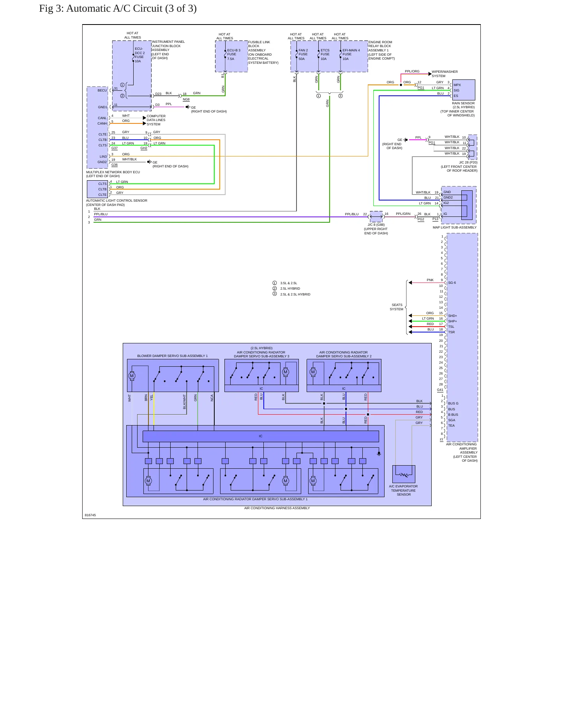Click the "G37" connector label

(115, 148)
